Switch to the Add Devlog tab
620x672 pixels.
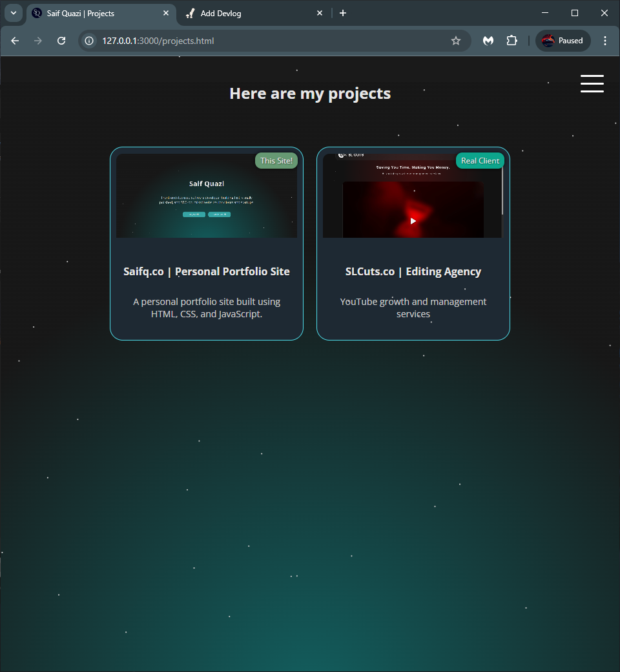click(252, 13)
